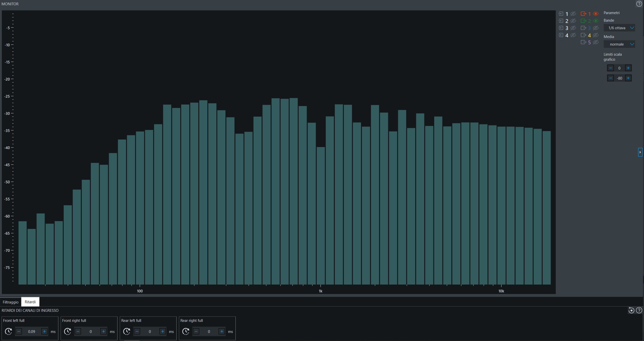Viewport: 644px width, 341px height.
Task: Decrease Front right full delay
Action: (x=78, y=331)
